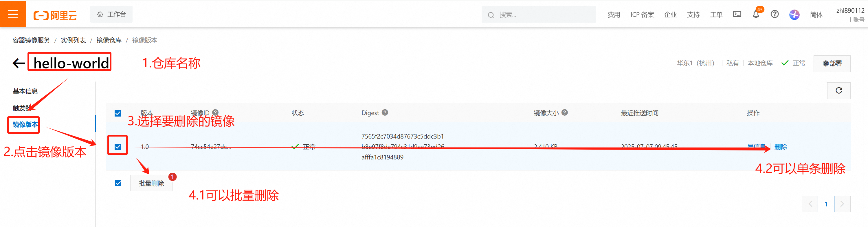Click the 镜像大小 help icon
Screen dimensions: 868x227
pyautogui.click(x=565, y=112)
